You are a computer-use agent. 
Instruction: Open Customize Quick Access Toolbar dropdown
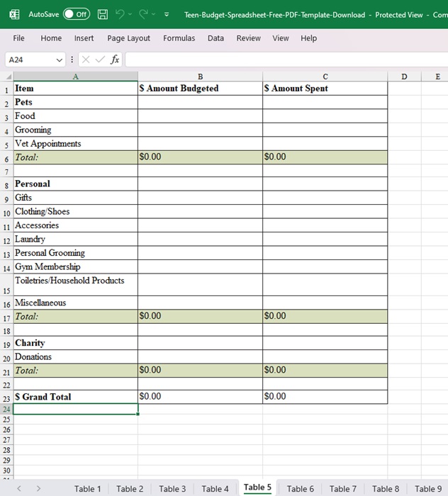point(167,14)
